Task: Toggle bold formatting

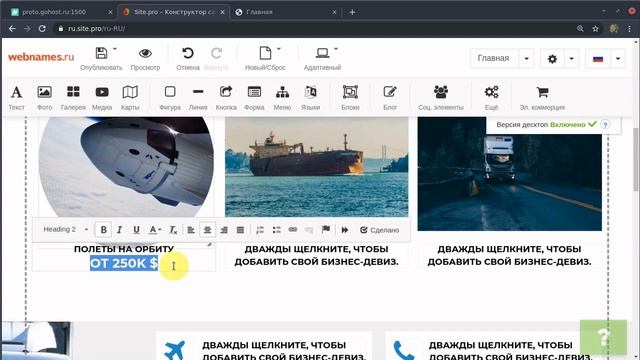Action: click(104, 230)
